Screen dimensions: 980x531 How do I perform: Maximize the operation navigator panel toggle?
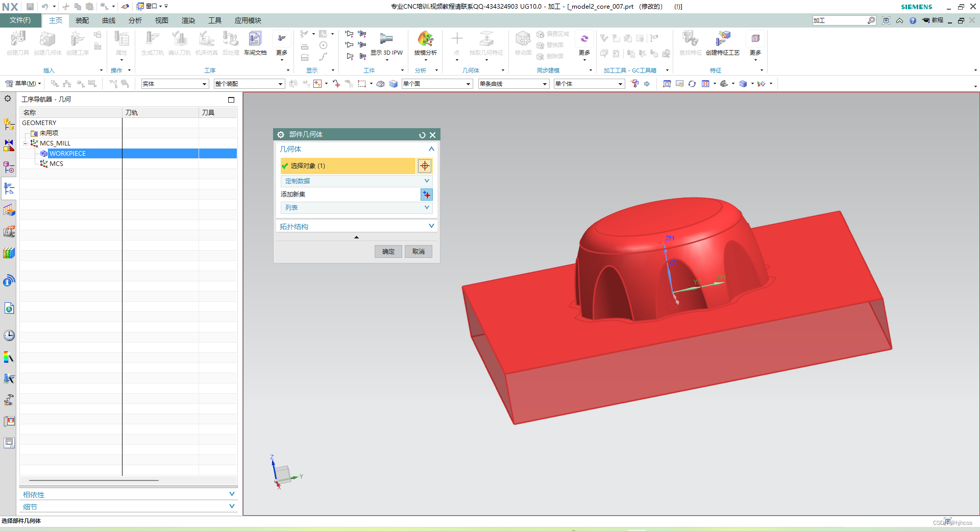point(231,100)
